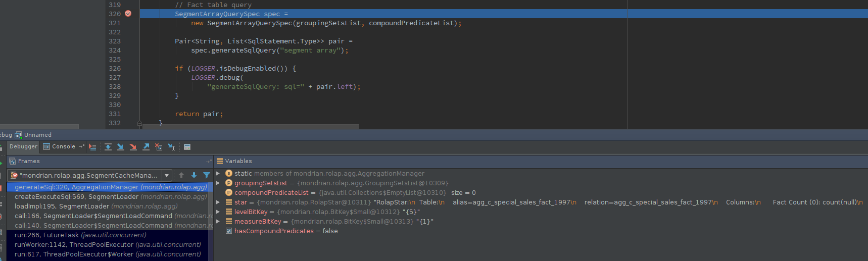868x261 pixels.
Task: Click the Show Execution Point icon
Action: 92,147
